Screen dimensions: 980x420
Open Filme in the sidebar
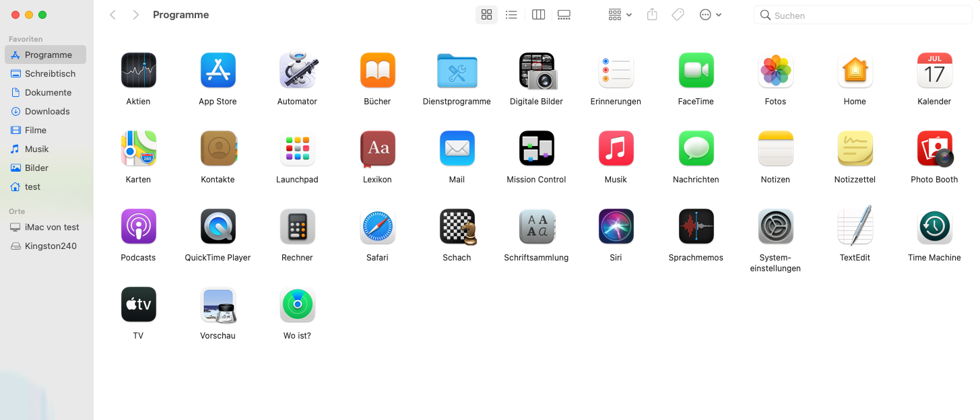[x=45, y=130]
